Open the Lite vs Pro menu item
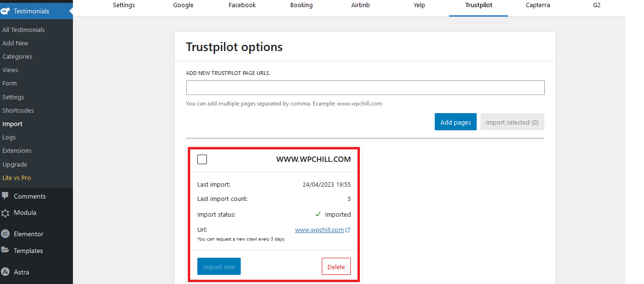The image size is (644, 284). tap(17, 178)
